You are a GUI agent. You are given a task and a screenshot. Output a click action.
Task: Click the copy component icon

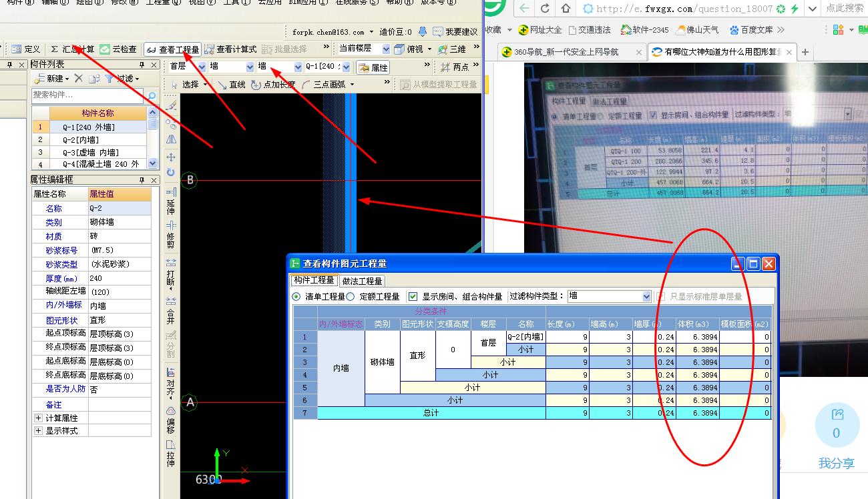pos(94,79)
